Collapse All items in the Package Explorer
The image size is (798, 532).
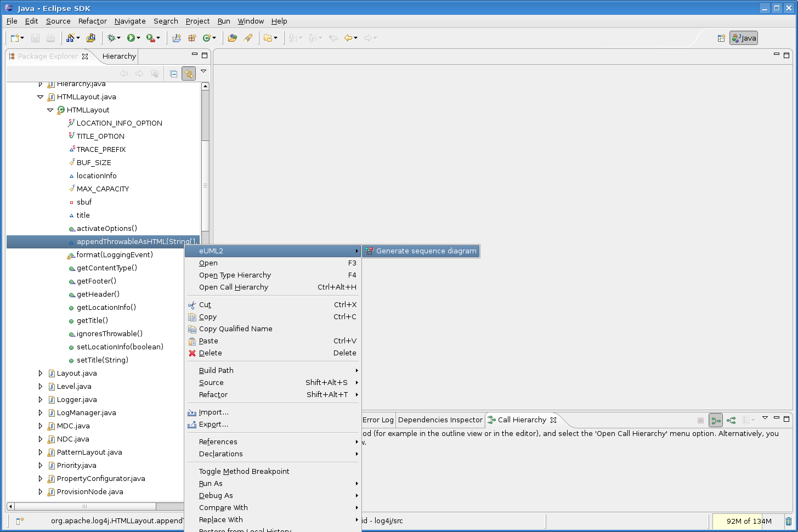(173, 73)
